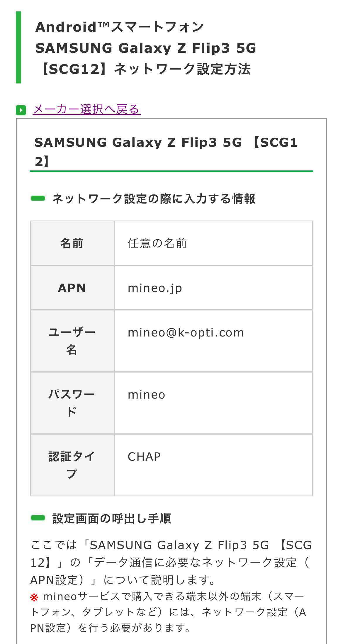Click the APN table header cell
Image resolution: width=343 pixels, height=644 pixels.
(72, 288)
